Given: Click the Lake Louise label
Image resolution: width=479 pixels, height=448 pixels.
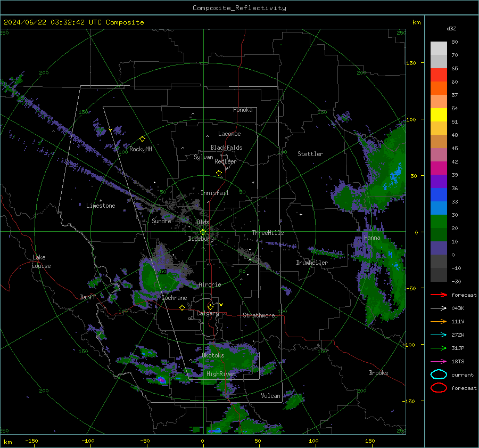Looking at the screenshot, I should coord(41,262).
